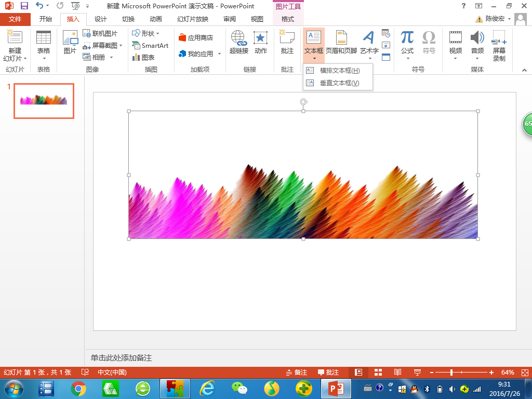532x399 pixels.
Task: Insert a Chart (图表)
Action: coord(143,57)
